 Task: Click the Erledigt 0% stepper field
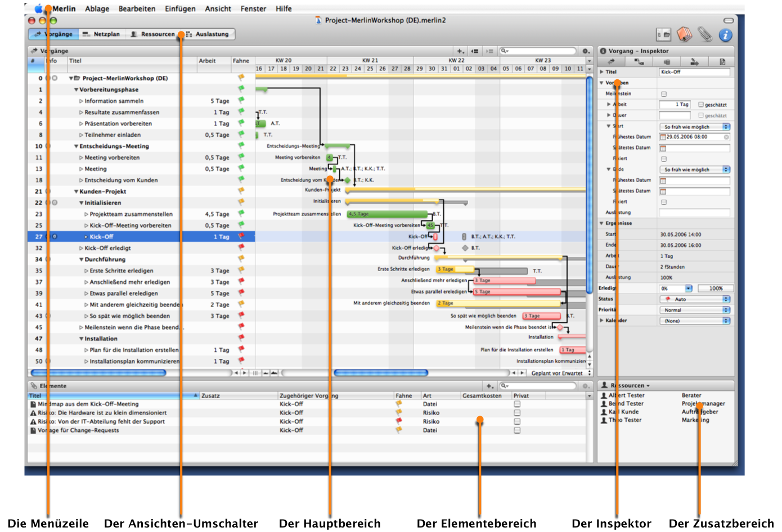676,288
